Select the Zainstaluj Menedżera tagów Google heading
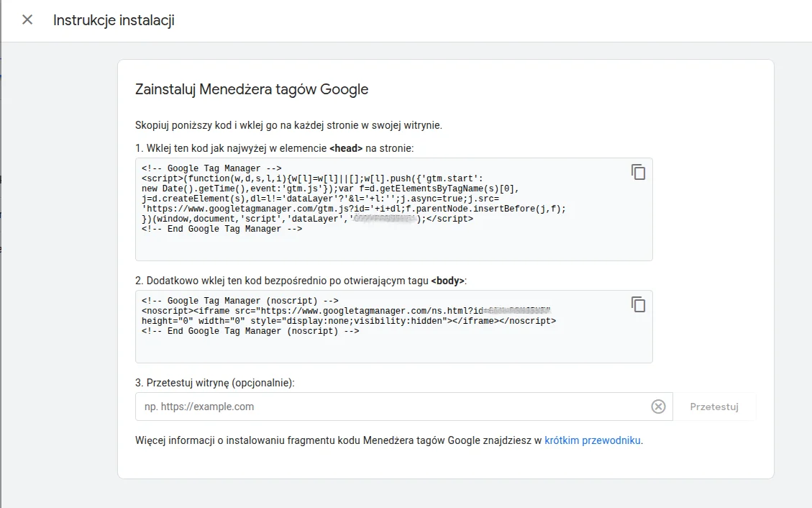The height and width of the screenshot is (508, 812). [x=252, y=90]
